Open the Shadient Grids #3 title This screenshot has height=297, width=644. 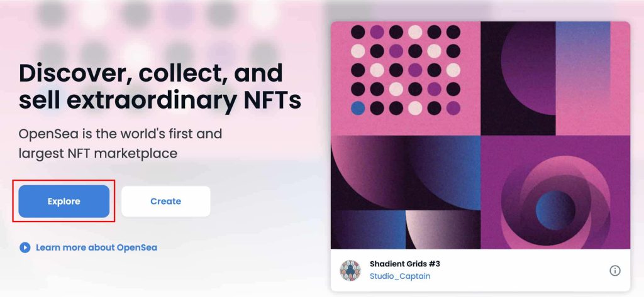pos(404,264)
